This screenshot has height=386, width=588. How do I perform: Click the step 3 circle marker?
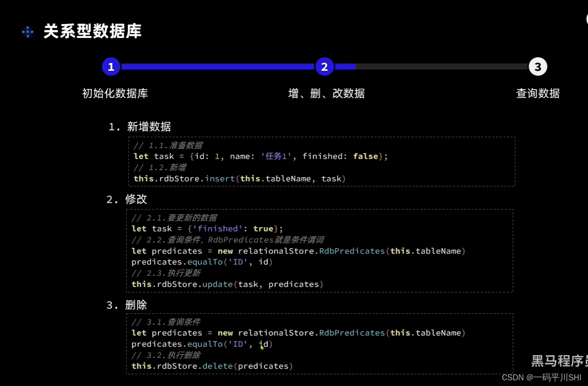(538, 67)
